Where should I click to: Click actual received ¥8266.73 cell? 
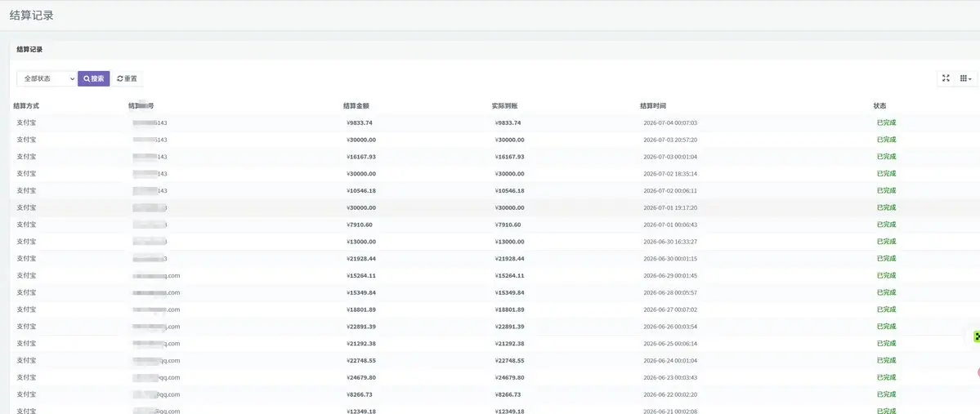point(508,394)
